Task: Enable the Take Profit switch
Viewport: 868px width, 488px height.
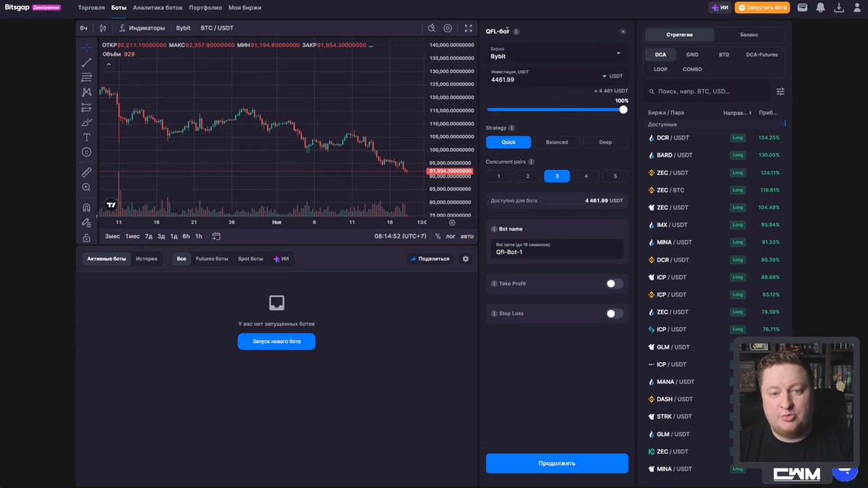Action: (x=614, y=283)
